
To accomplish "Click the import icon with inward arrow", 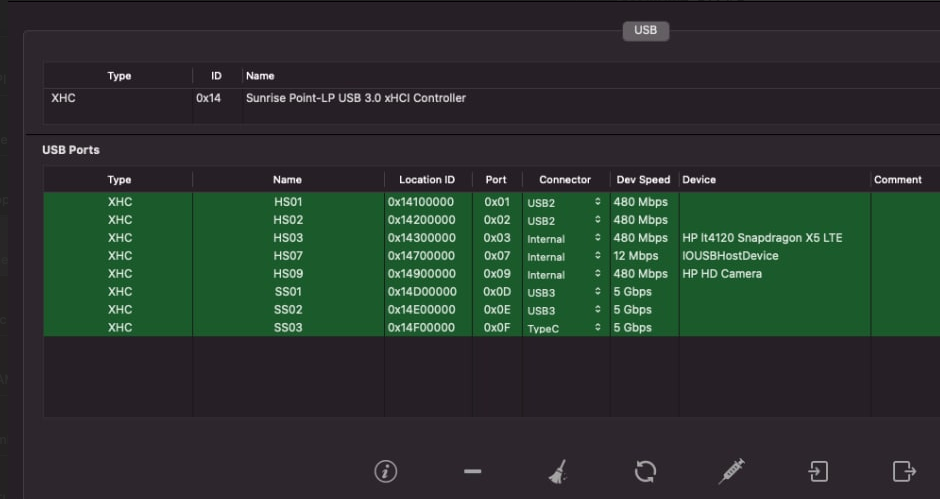I will tap(818, 471).
